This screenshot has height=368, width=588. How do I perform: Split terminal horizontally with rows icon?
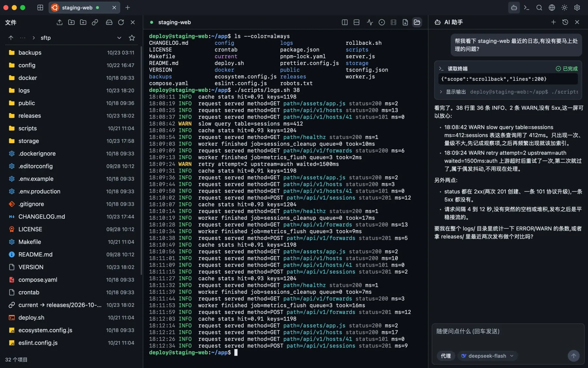pos(356,22)
